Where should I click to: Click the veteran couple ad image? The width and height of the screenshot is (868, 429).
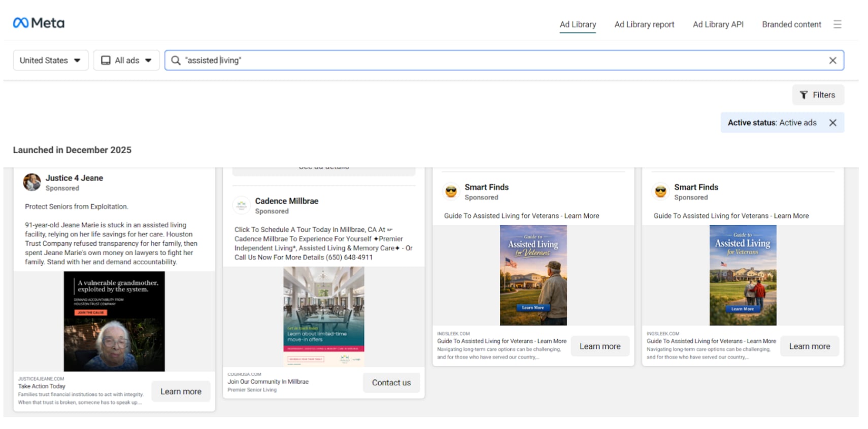click(743, 275)
